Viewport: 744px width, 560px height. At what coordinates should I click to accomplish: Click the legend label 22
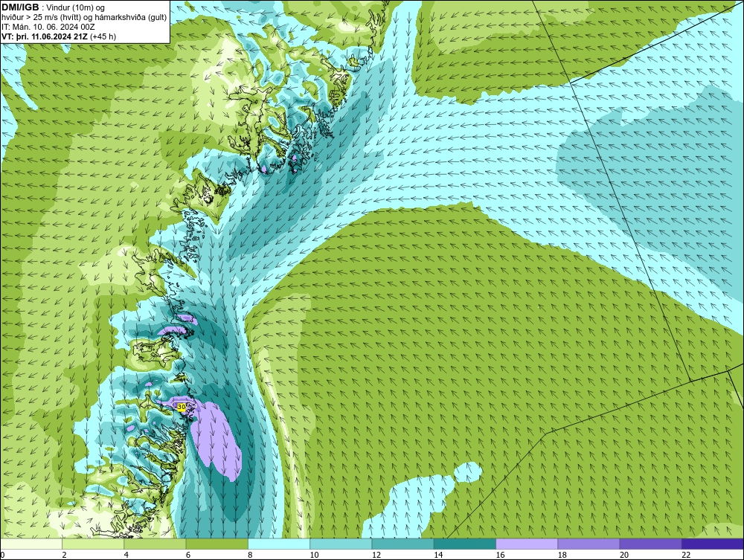tap(686, 555)
